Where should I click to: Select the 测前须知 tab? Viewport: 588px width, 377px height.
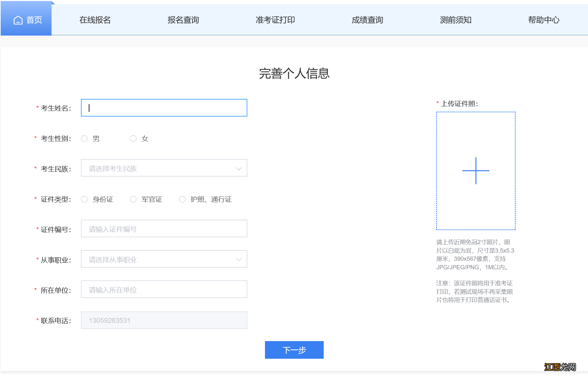[456, 20]
